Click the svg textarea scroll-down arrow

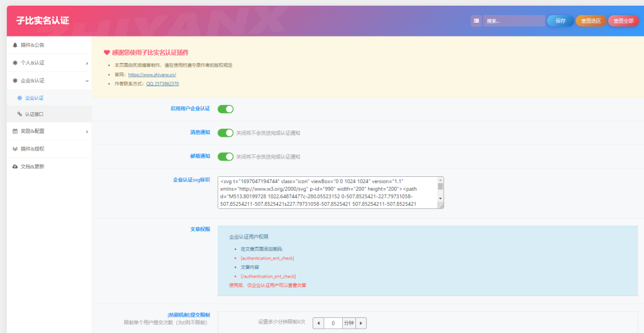pos(440,198)
